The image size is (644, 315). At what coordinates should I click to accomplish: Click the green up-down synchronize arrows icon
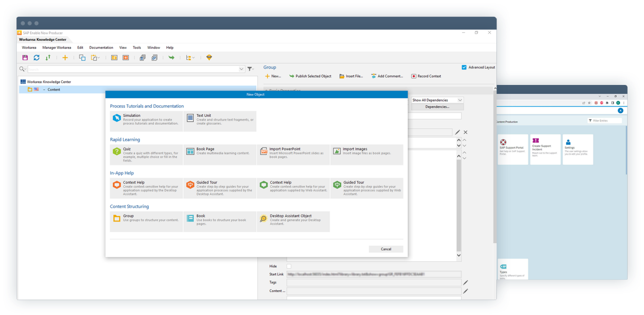tap(48, 58)
